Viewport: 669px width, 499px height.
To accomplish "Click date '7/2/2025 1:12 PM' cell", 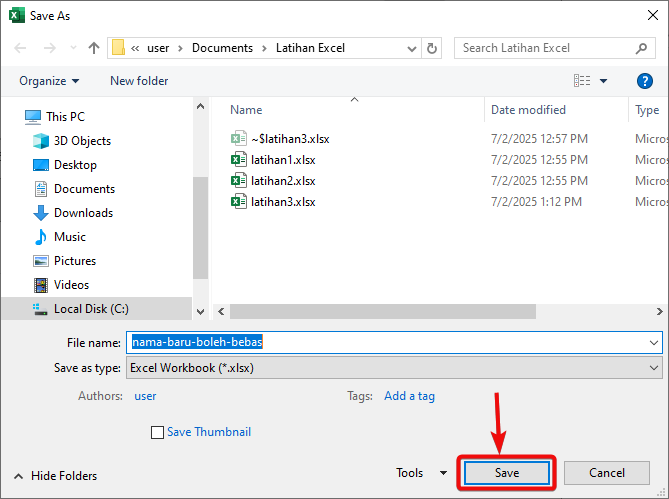I will coord(536,202).
